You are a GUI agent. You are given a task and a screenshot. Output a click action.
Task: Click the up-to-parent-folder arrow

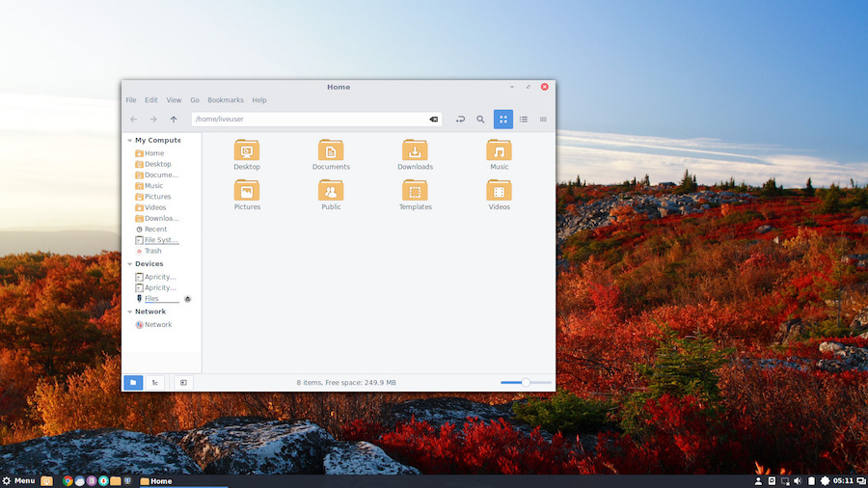[x=174, y=120]
